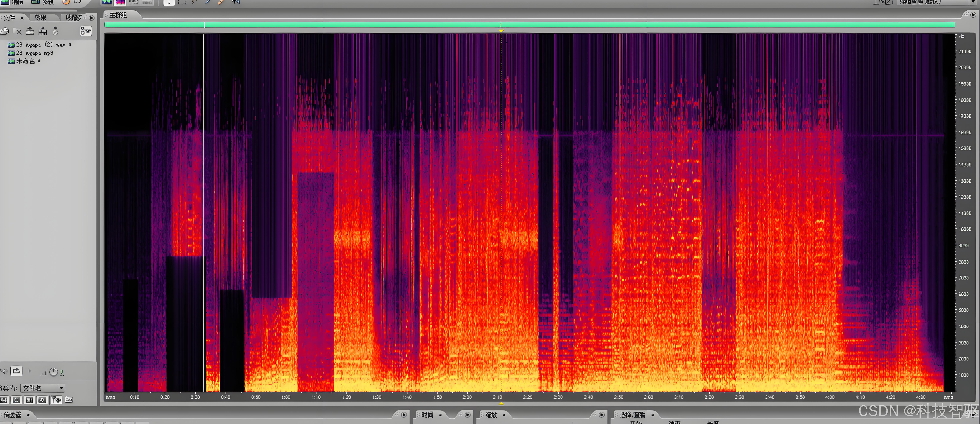
Task: Select file 28 Agape.mp3 in list
Action: [34, 53]
